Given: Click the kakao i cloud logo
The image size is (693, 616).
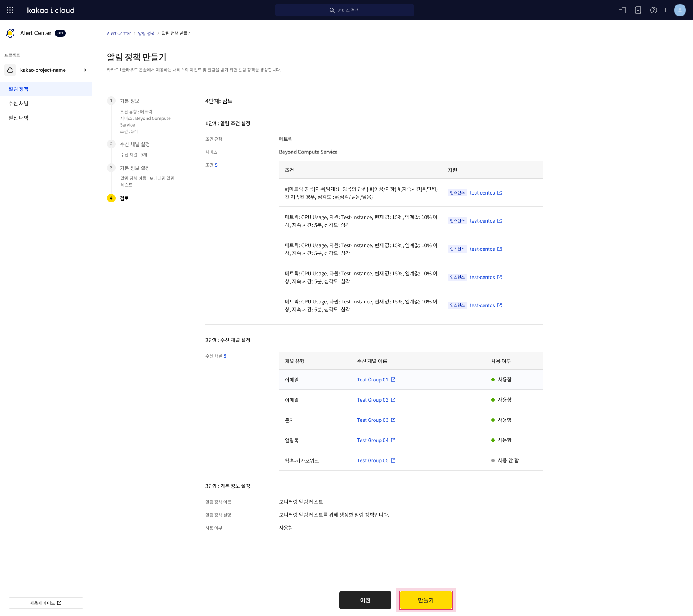Looking at the screenshot, I should coord(51,10).
